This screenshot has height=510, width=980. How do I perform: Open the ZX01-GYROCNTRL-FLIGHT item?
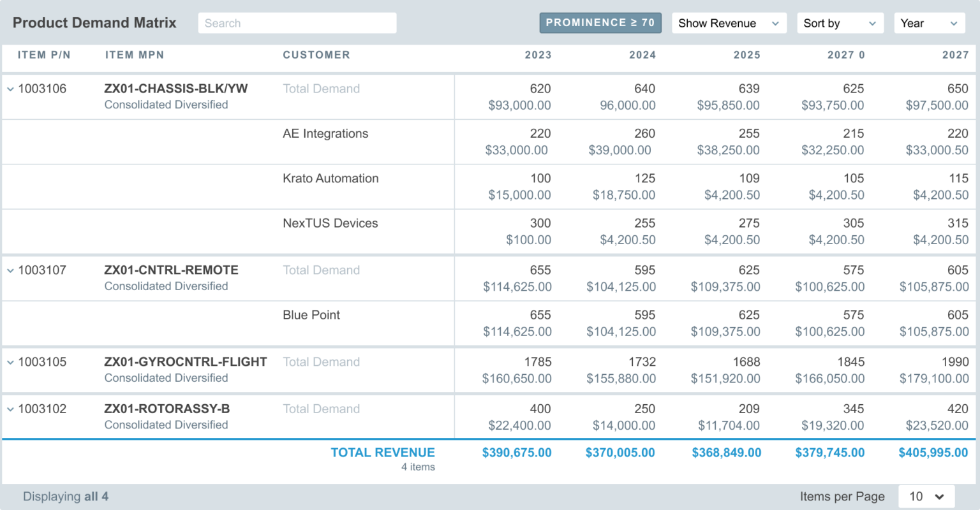(x=186, y=361)
